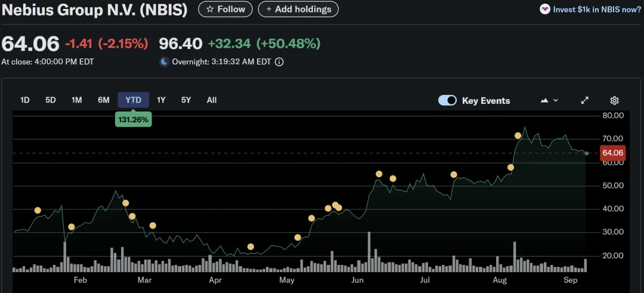Screen dimensions: 644x293
Task: Click the key event marker in mid-July
Action: click(x=454, y=175)
